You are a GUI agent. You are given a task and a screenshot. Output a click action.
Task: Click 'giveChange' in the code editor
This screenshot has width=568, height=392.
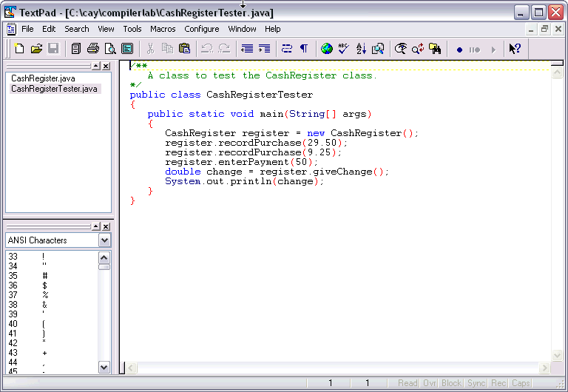(342, 172)
